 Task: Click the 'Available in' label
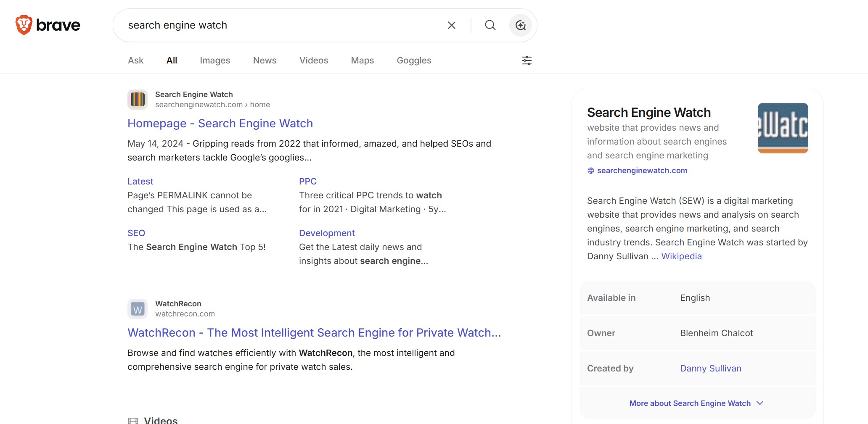[611, 298]
